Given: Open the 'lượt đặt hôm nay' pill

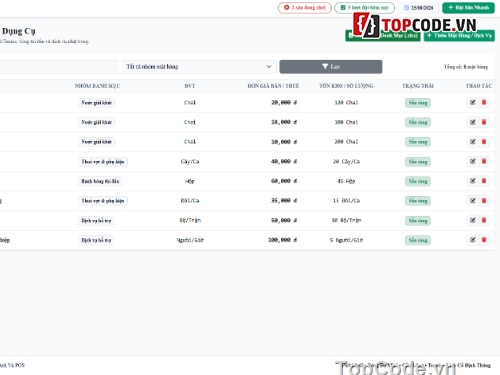Looking at the screenshot, I should tap(364, 7).
